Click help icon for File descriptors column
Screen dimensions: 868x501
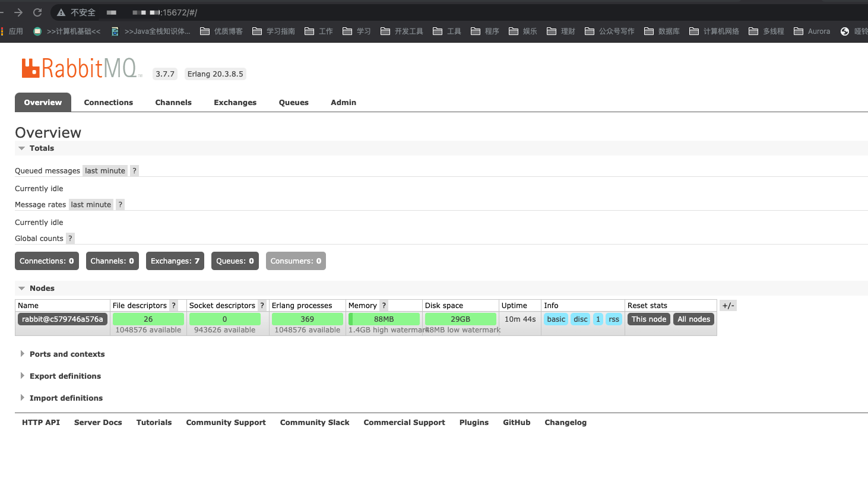point(174,306)
